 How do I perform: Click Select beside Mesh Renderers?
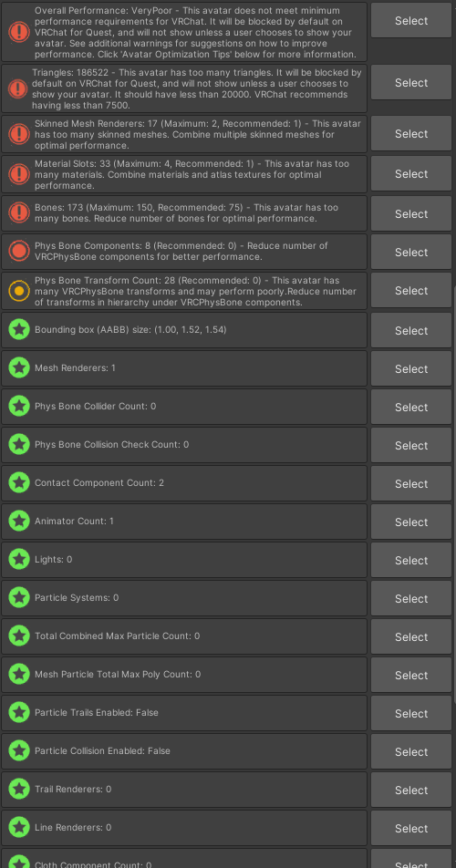(x=411, y=368)
